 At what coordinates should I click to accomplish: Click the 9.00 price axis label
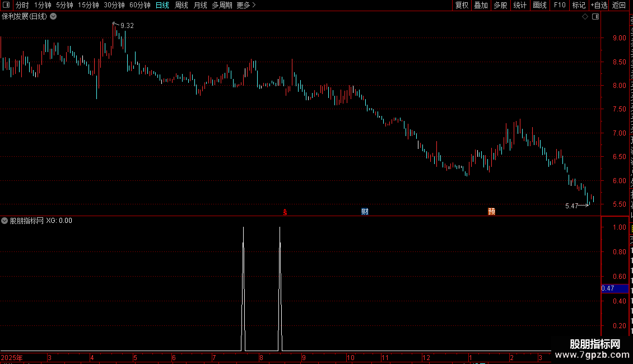click(x=619, y=38)
